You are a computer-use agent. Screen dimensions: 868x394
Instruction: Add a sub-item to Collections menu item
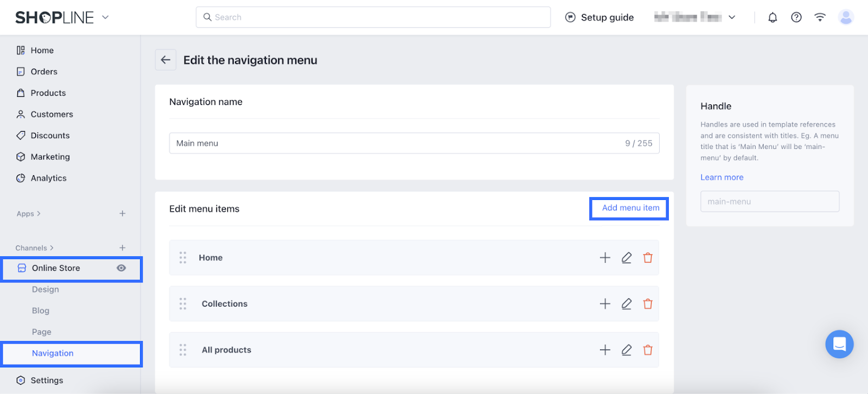coord(605,303)
